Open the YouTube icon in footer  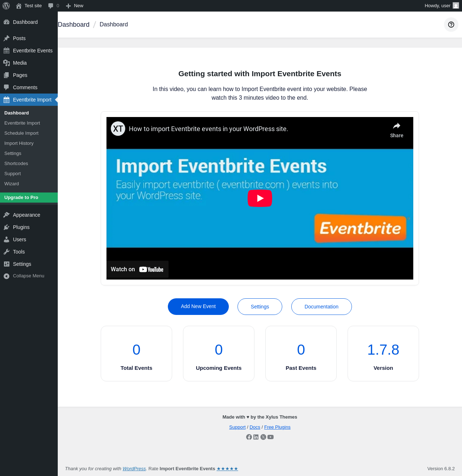[271, 437]
